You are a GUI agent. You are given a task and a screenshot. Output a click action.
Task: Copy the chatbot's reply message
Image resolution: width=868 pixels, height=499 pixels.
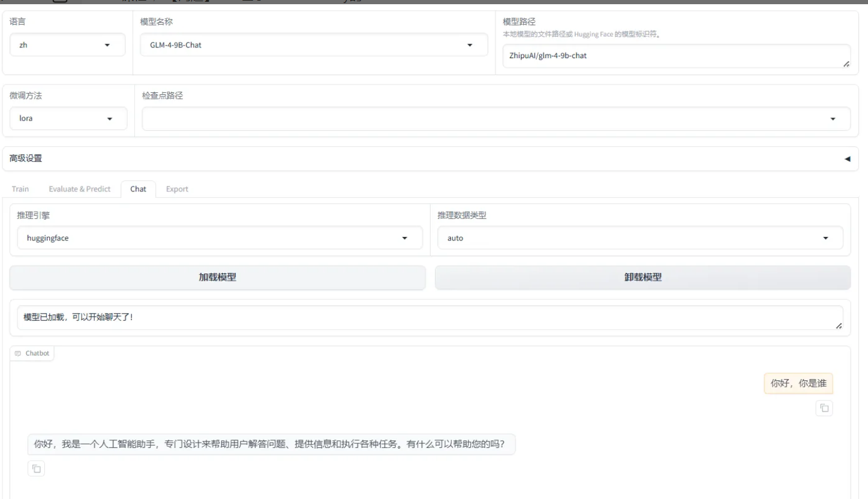pos(36,469)
